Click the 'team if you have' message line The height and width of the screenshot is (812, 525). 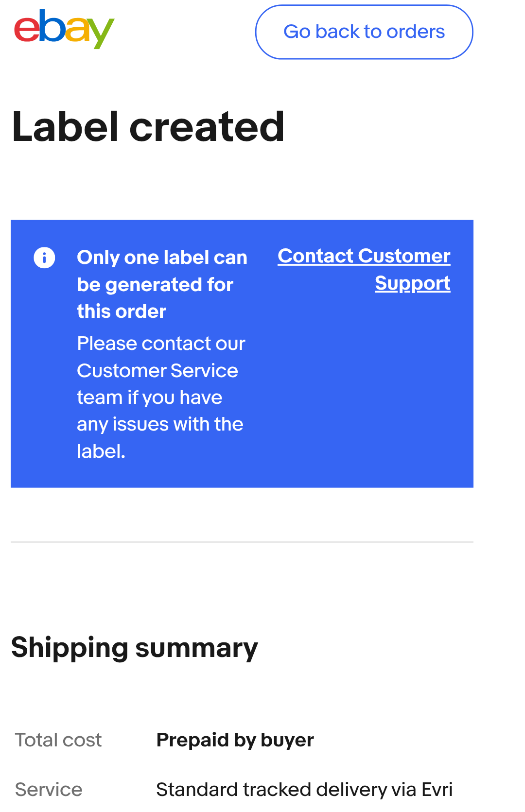150,397
